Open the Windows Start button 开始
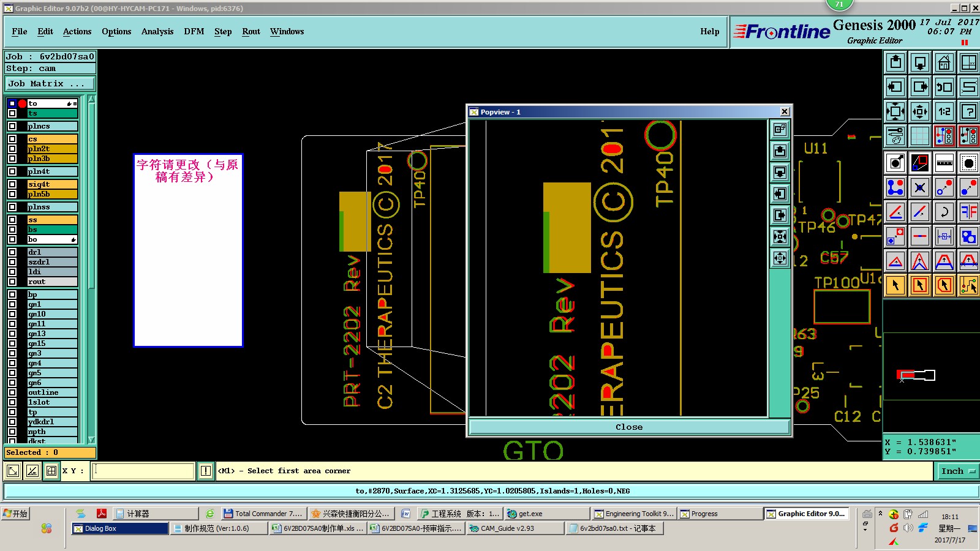The width and height of the screenshot is (980, 551). coord(15,514)
